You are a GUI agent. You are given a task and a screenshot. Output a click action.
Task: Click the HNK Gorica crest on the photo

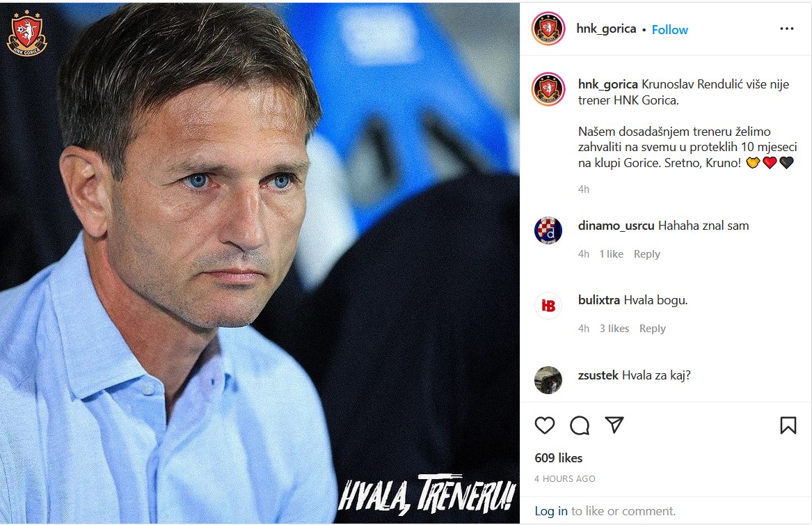point(26,33)
